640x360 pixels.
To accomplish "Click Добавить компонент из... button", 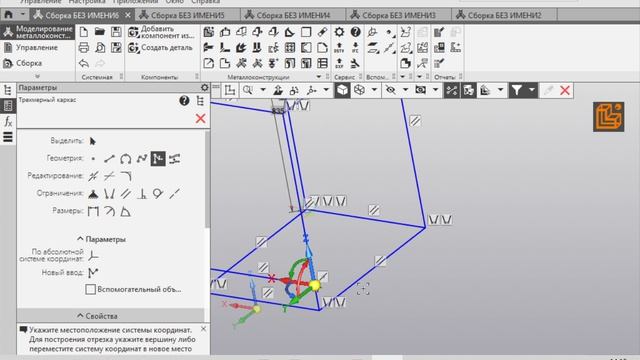I will 161,32.
